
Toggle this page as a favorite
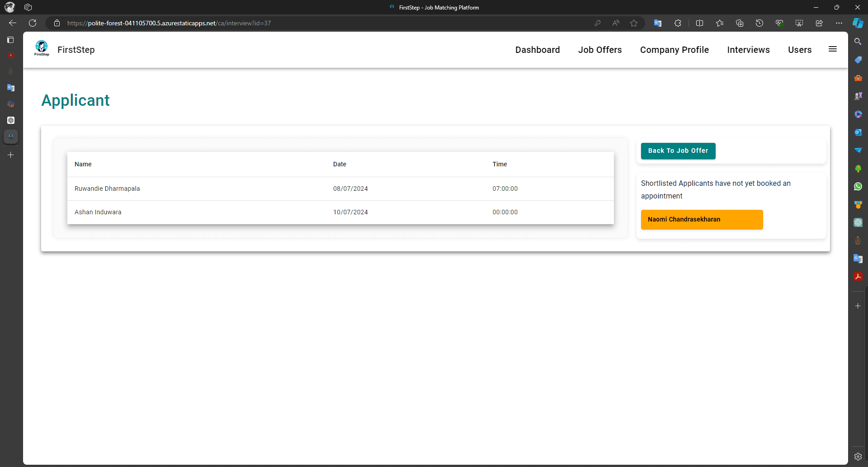point(634,23)
